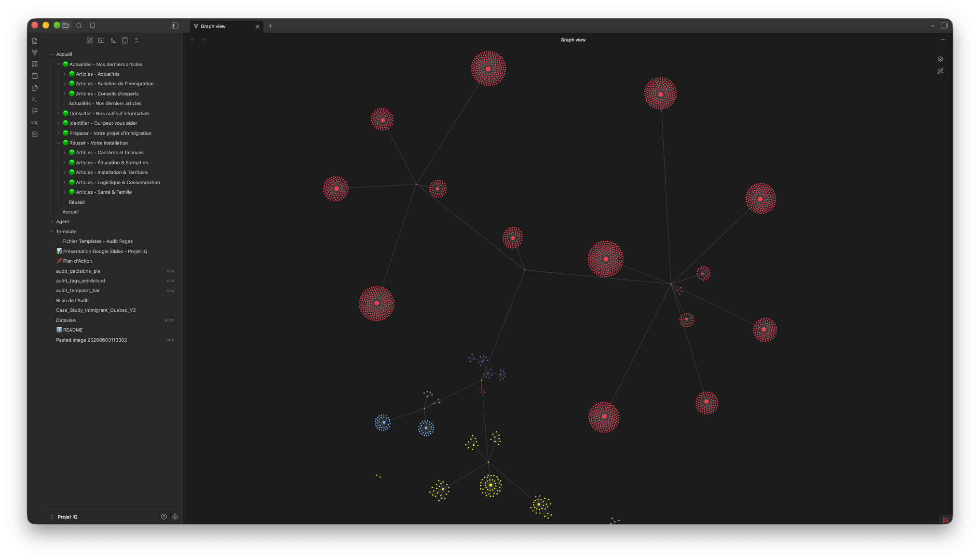Navigate back with the left arrow

coord(193,40)
